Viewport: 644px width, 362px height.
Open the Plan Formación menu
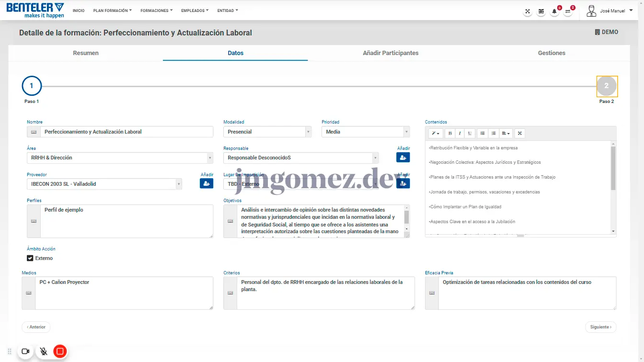pyautogui.click(x=112, y=11)
